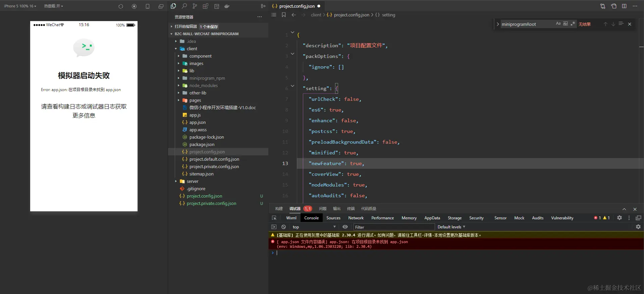Switch to the Sources tab
This screenshot has width=644, height=294.
coord(333,218)
